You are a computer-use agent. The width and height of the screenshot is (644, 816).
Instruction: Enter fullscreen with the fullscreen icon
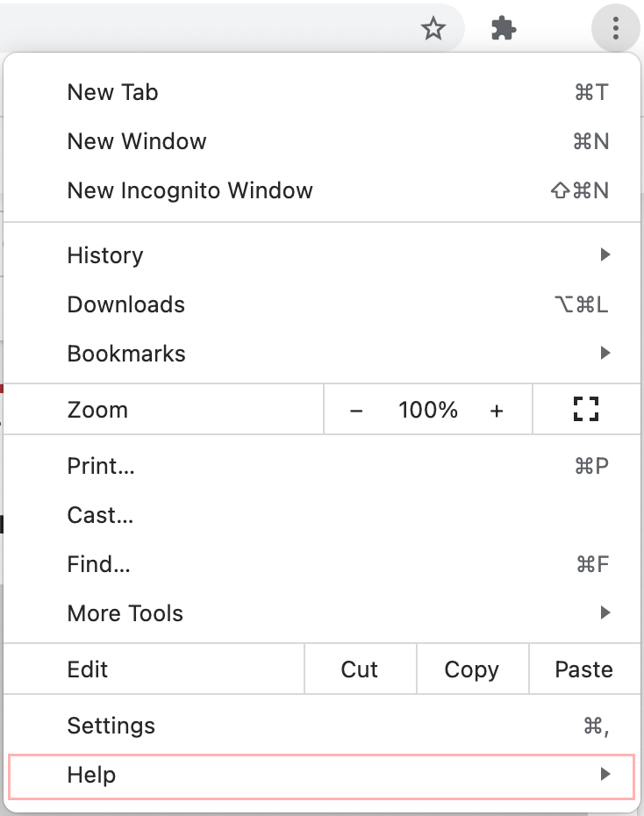[585, 410]
